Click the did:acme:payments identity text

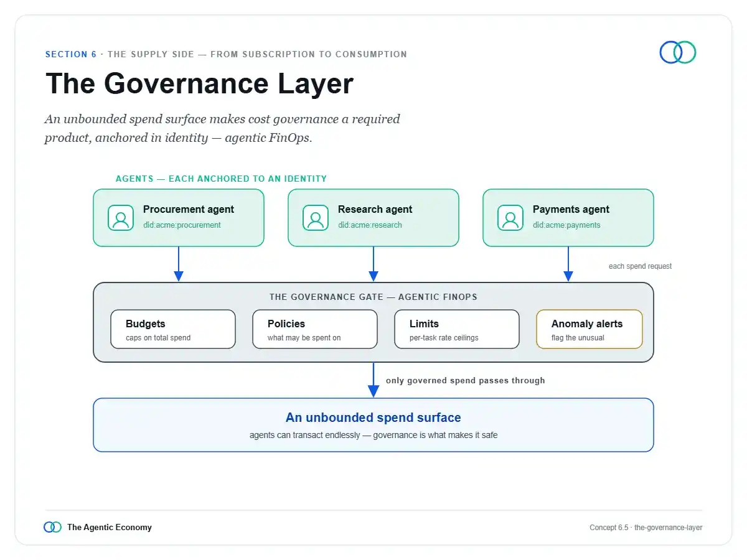[566, 225]
